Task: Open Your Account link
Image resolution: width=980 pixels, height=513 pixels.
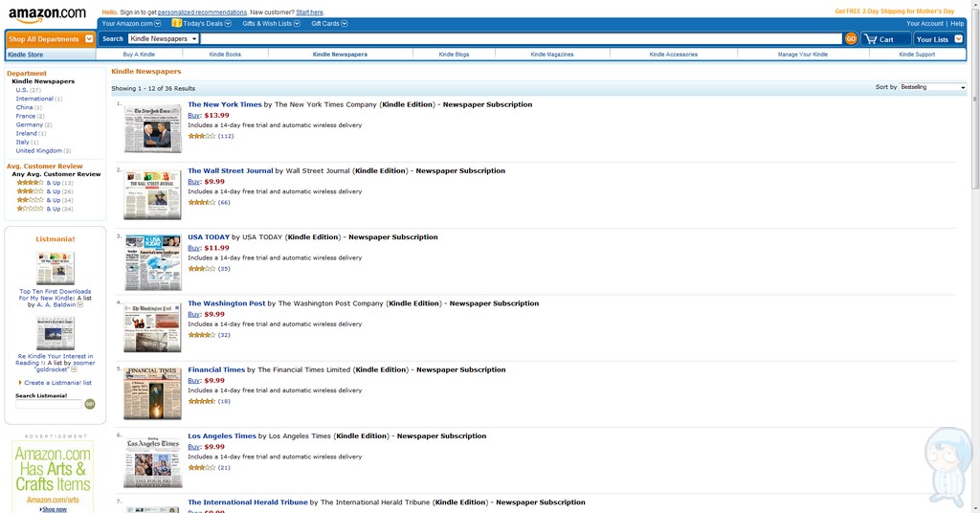Action: pos(924,23)
